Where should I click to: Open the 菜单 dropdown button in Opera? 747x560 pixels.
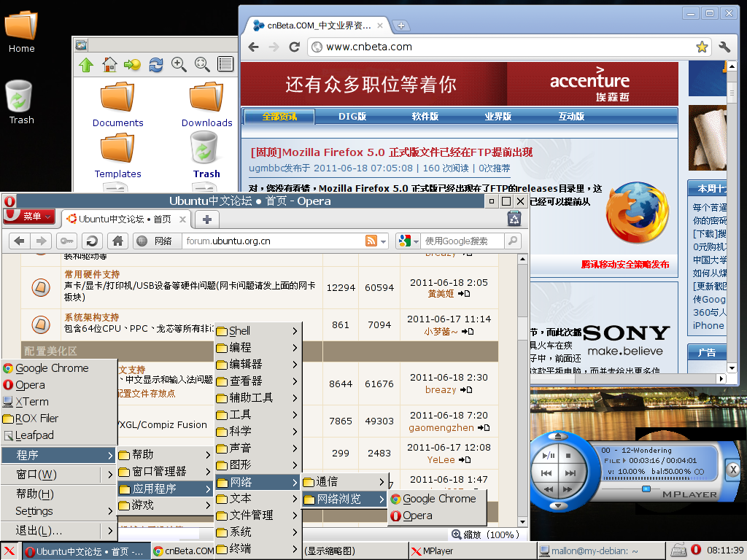[x=29, y=217]
